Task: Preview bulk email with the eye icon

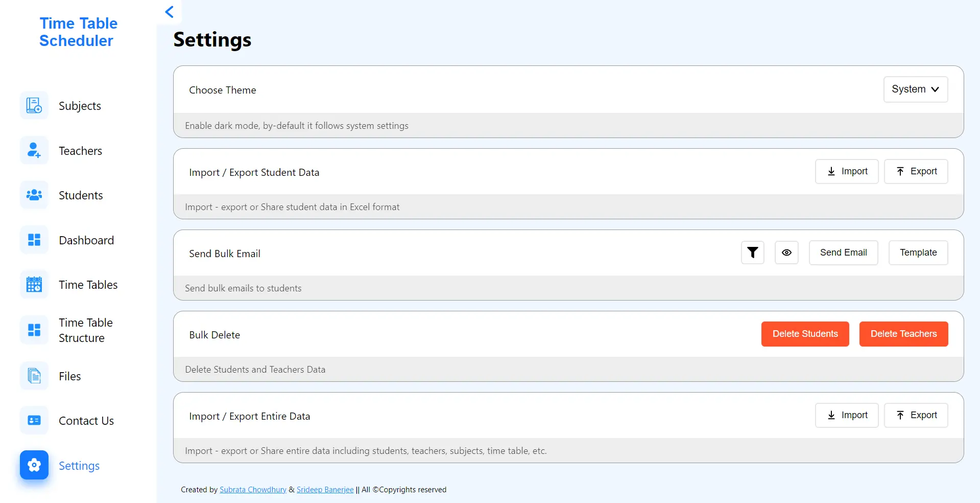Action: click(786, 253)
